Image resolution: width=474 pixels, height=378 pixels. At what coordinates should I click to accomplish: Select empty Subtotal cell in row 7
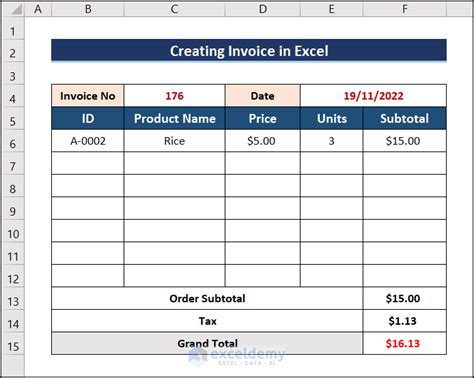click(x=405, y=163)
